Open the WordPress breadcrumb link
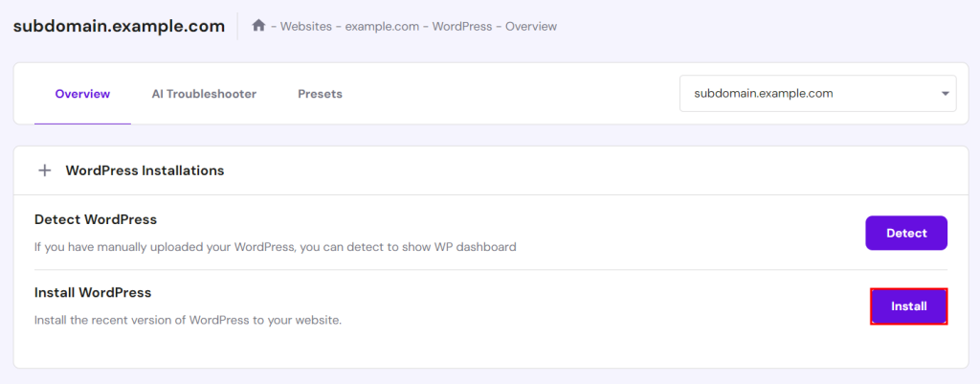The image size is (980, 384). point(462,26)
